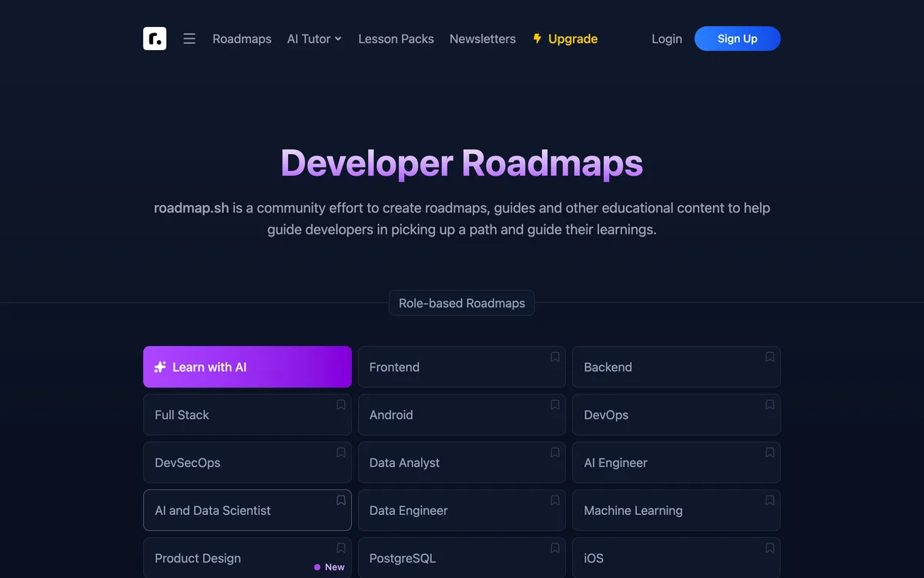Open the Backend roadmap
Viewport: 924px width, 578px height.
click(x=676, y=367)
